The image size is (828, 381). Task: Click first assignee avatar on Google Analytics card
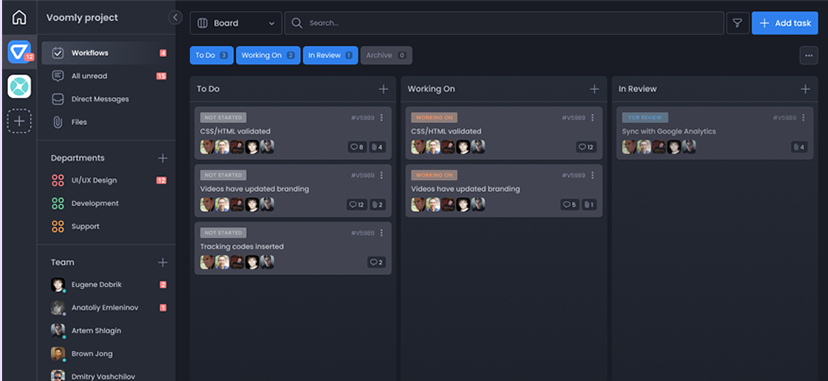[629, 147]
